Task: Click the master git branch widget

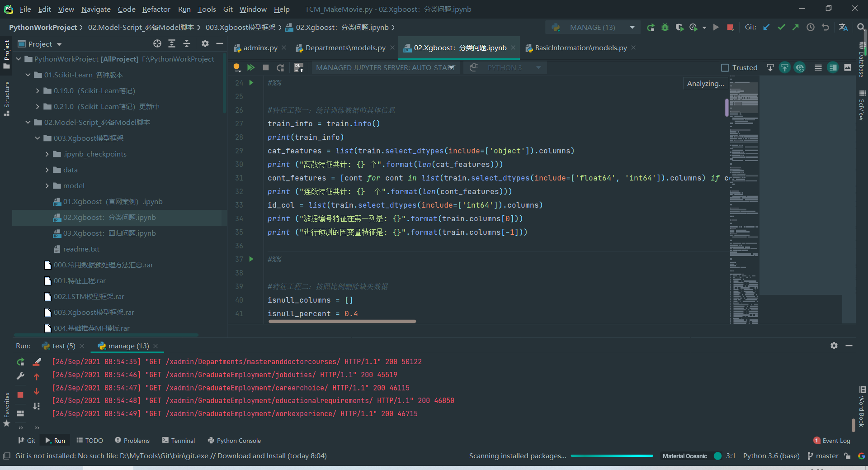Action: (x=823, y=456)
